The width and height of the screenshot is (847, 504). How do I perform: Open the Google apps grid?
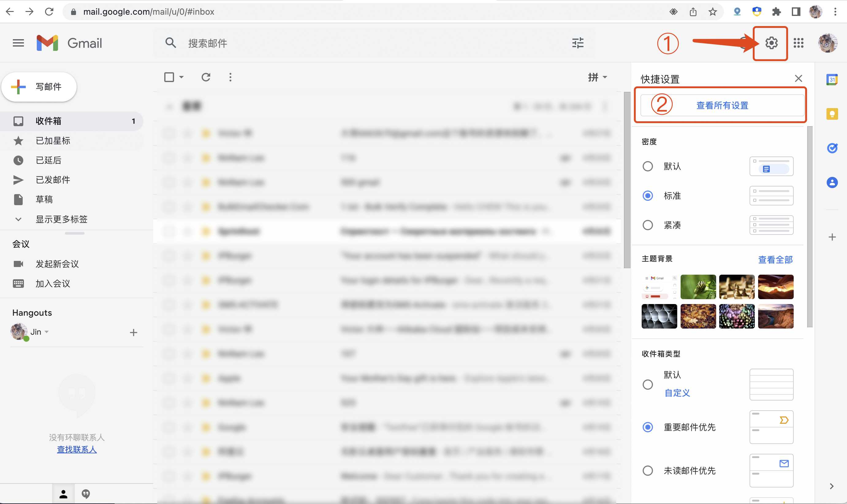[x=798, y=43]
